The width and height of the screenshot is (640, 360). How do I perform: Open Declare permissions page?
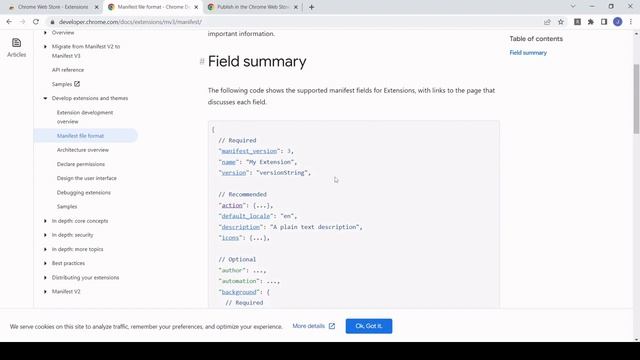(x=81, y=164)
